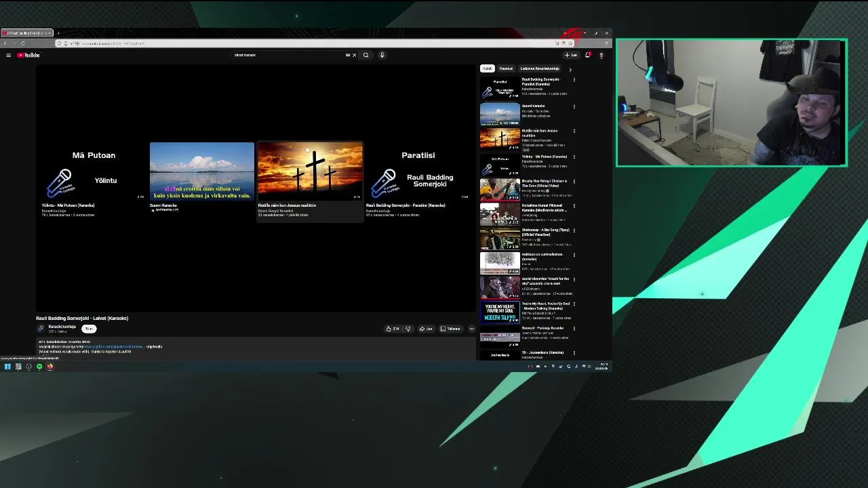
Task: Open options menu for sidebar Suomi Karaoke
Action: [574, 106]
